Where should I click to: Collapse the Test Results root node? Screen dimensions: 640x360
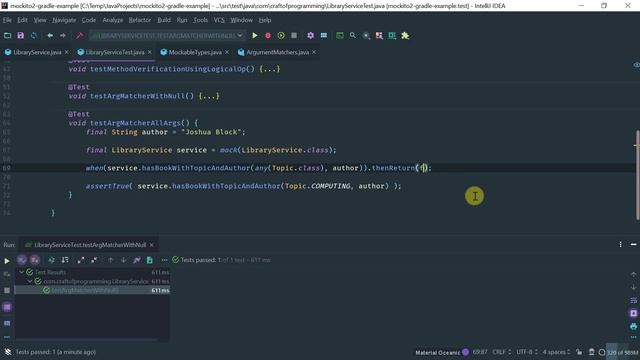pos(22,272)
